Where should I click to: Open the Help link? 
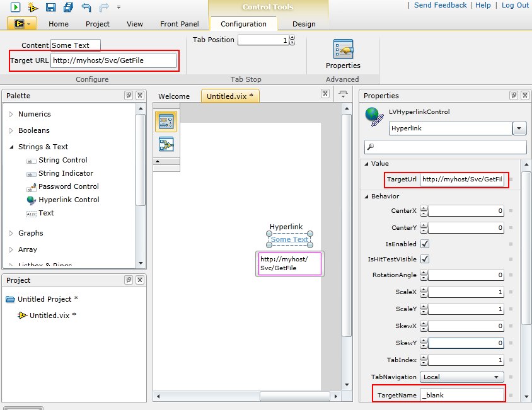[x=483, y=5]
